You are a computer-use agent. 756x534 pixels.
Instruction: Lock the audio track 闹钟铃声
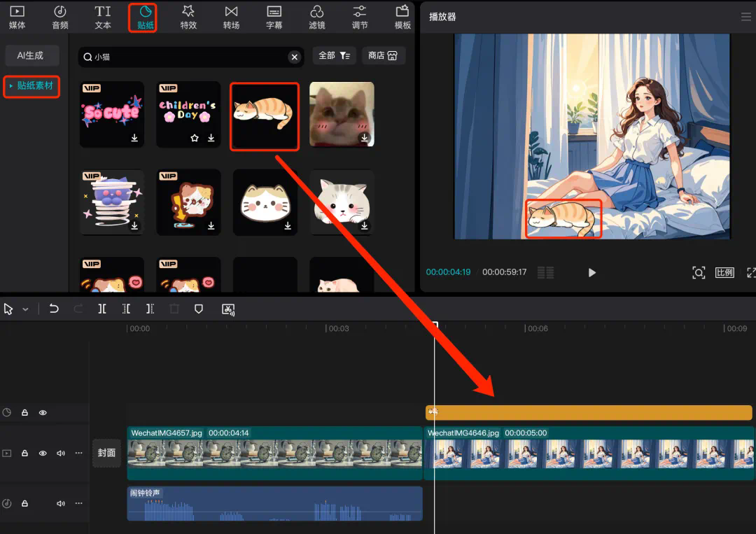pos(24,503)
